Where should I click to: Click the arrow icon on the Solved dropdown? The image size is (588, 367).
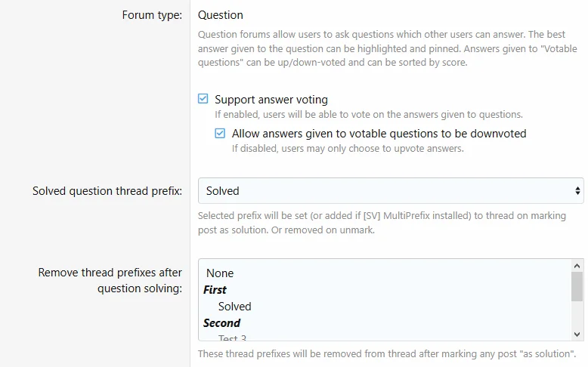tap(578, 191)
